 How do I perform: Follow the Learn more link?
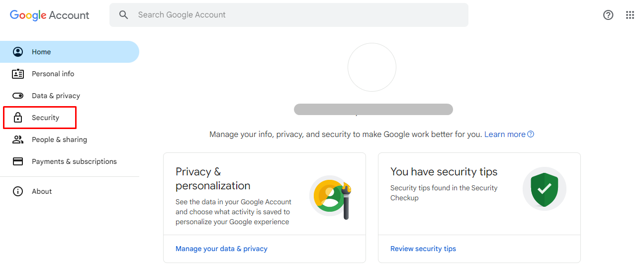point(505,135)
